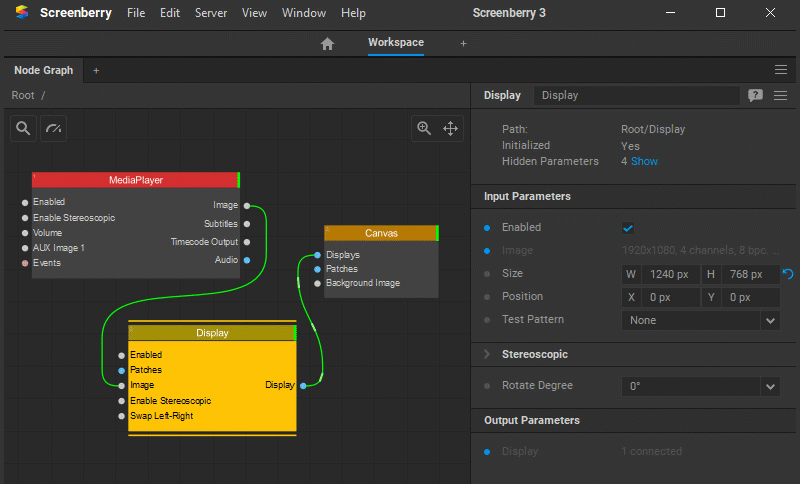
Task: Open the node graph search tool
Action: [23, 128]
